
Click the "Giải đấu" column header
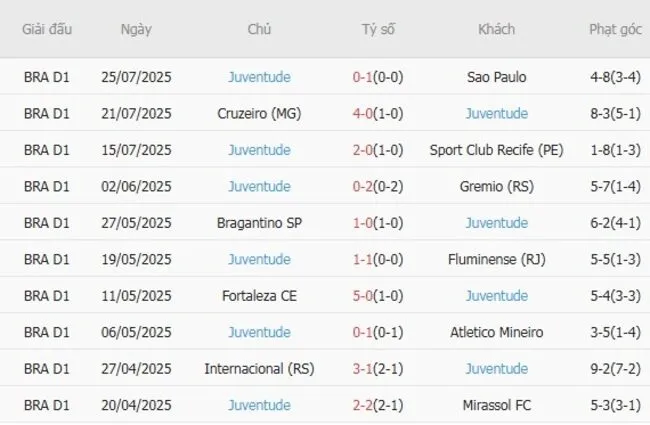(47, 29)
